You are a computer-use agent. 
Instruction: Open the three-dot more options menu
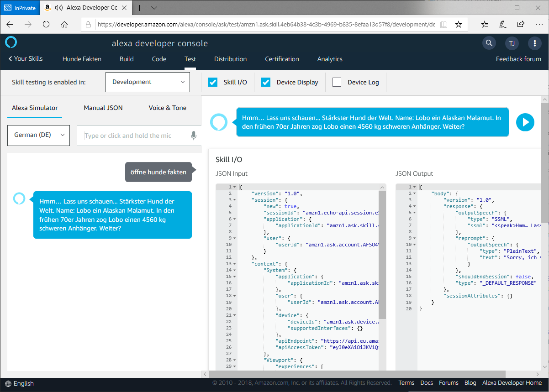535,43
